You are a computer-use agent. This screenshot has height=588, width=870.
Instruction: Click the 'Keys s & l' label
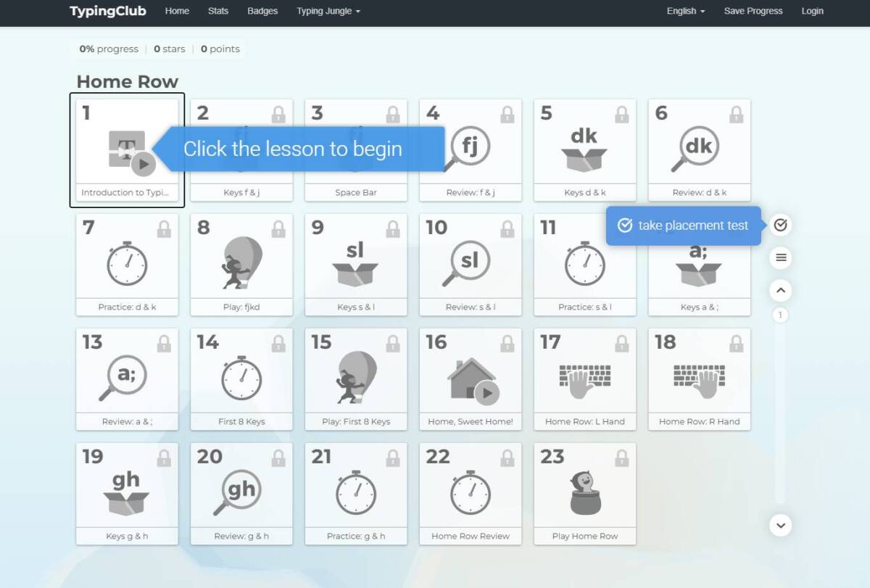(356, 307)
